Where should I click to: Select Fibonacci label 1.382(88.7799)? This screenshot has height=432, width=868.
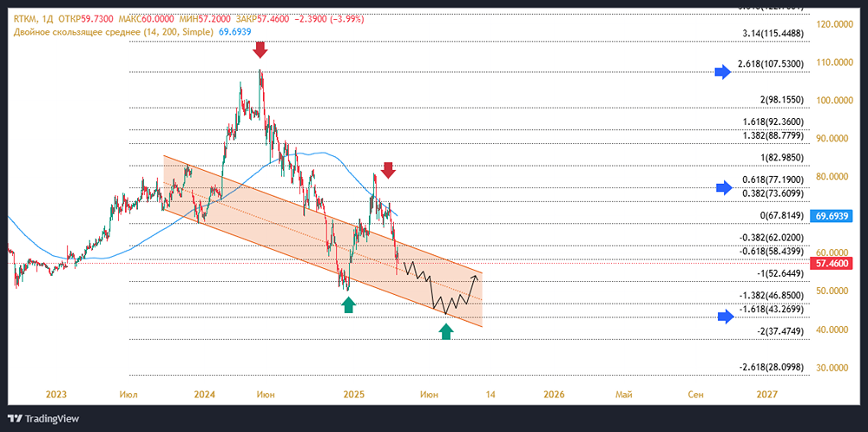pos(773,135)
